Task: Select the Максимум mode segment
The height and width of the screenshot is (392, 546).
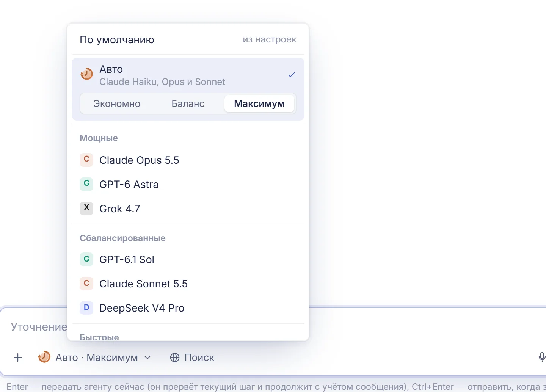Action: pyautogui.click(x=259, y=103)
